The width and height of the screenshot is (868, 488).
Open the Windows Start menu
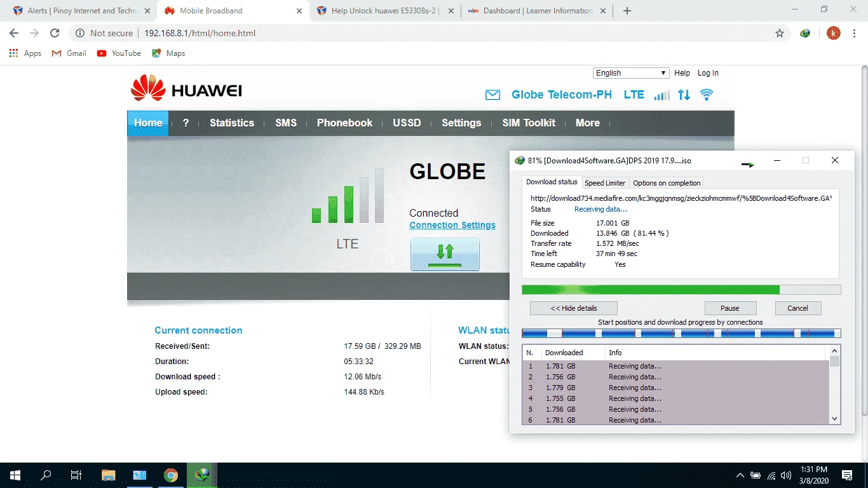[15, 475]
